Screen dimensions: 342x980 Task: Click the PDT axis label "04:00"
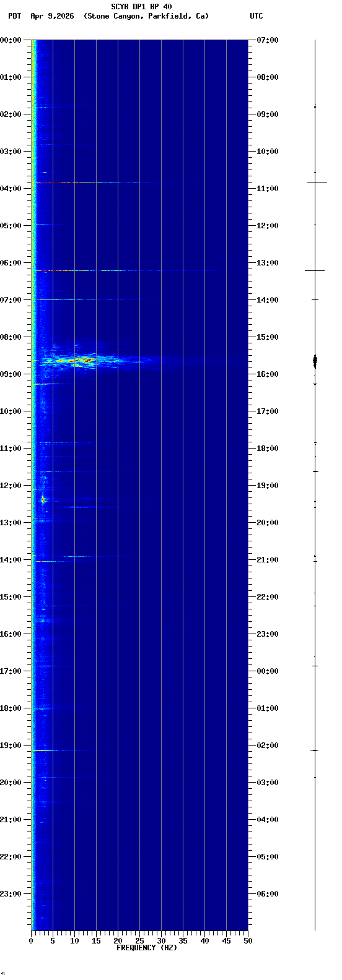coord(12,189)
